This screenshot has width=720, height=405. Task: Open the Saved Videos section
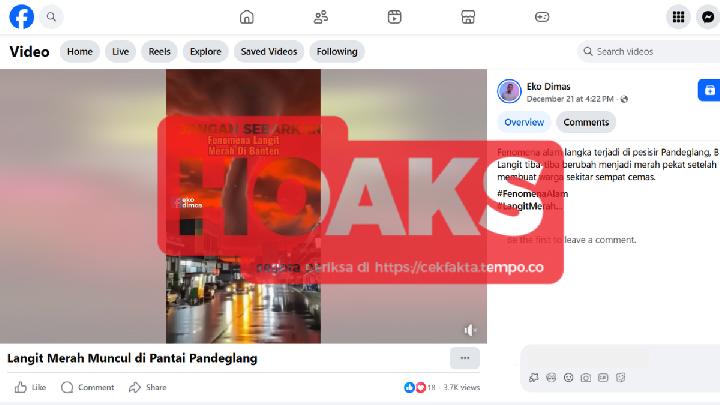pyautogui.click(x=269, y=51)
